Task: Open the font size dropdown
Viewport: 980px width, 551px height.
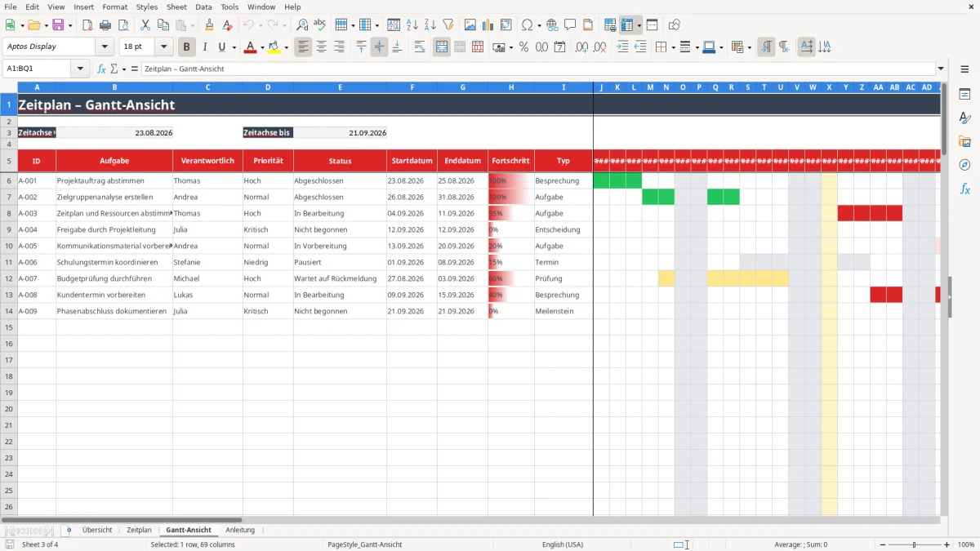Action: click(164, 47)
